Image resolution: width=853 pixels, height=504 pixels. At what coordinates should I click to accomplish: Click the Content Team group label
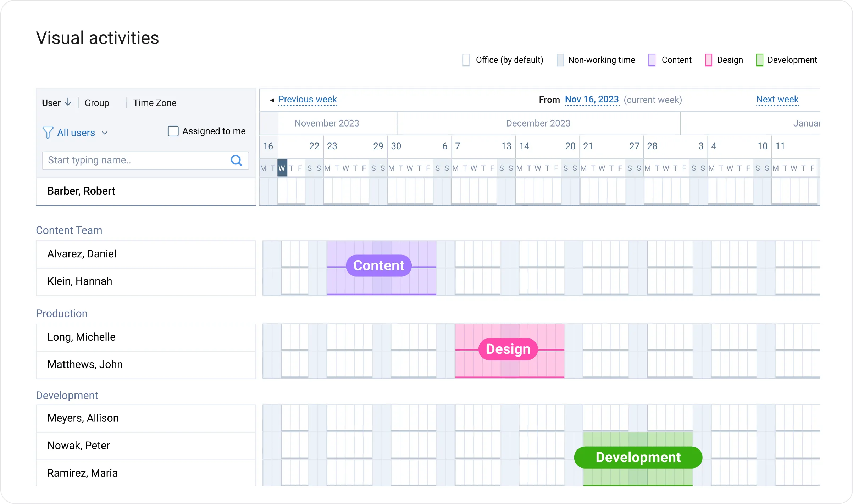(x=68, y=230)
